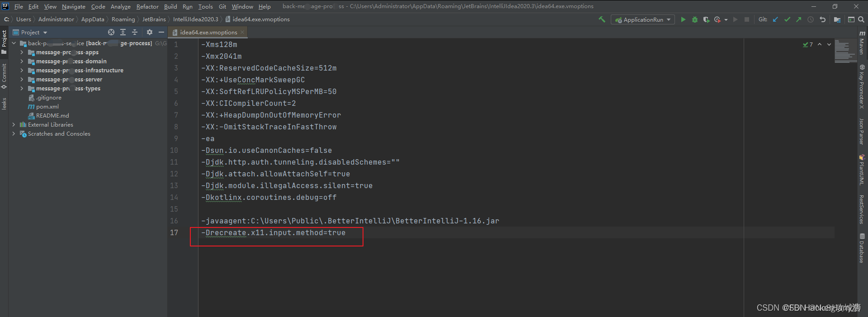
Task: Click the Git update project arrow
Action: tap(775, 19)
